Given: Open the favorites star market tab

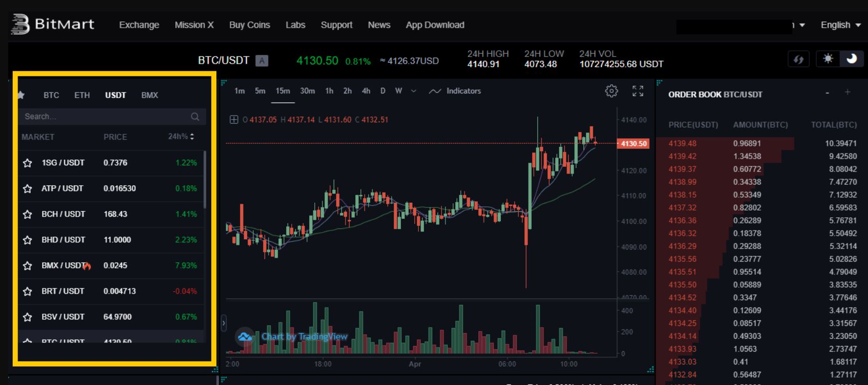Looking at the screenshot, I should [21, 95].
